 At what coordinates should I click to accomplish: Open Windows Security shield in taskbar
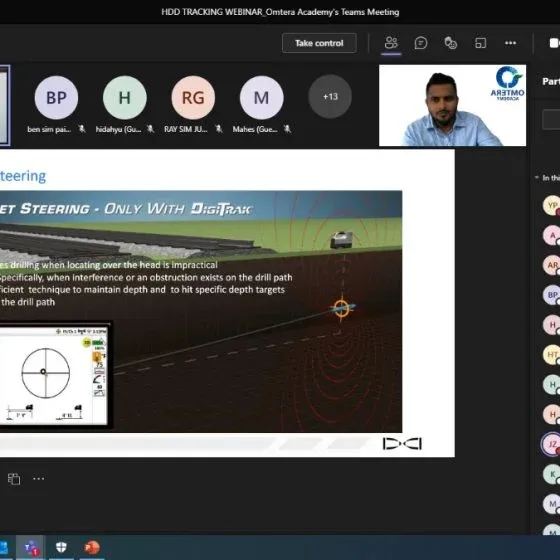(61, 548)
